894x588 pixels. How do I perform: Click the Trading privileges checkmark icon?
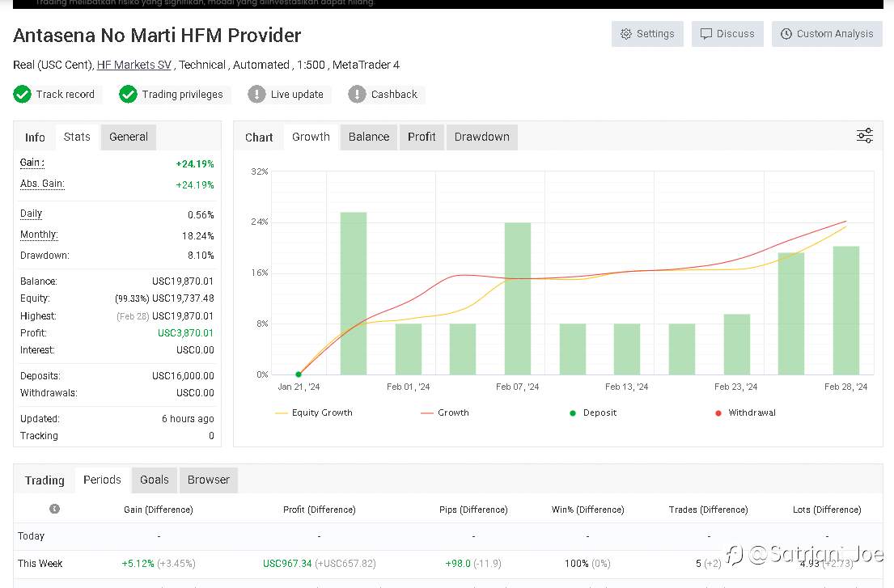pyautogui.click(x=129, y=94)
